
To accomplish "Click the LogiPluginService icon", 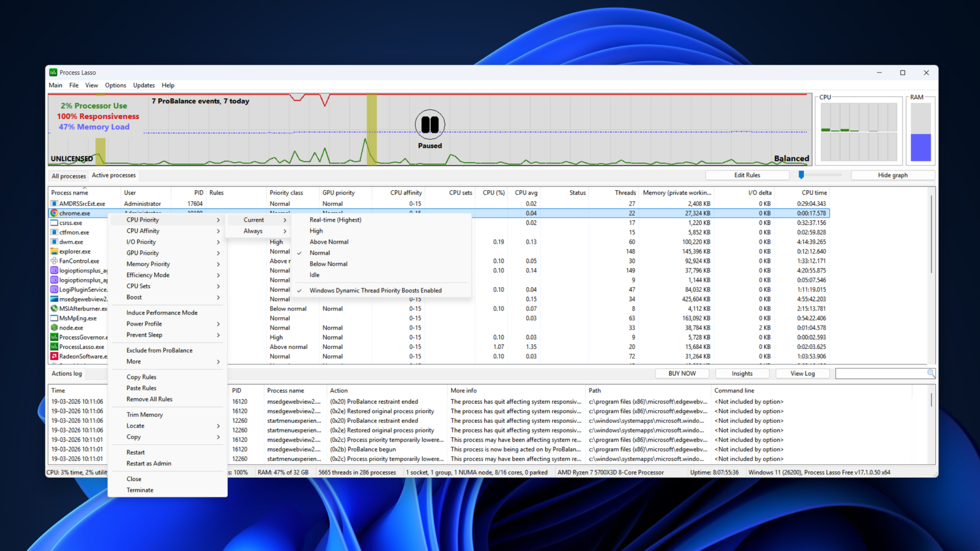I will 54,290.
